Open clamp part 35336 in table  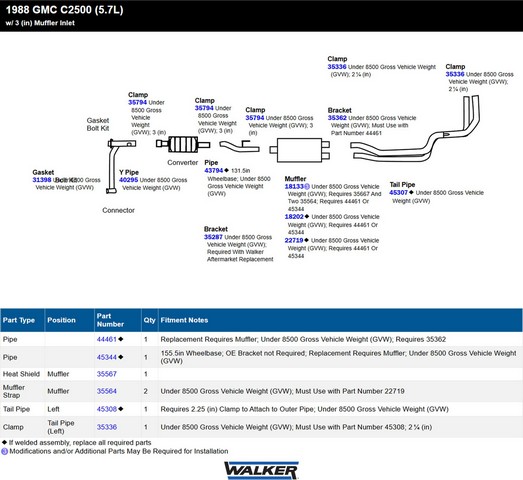coord(106,427)
